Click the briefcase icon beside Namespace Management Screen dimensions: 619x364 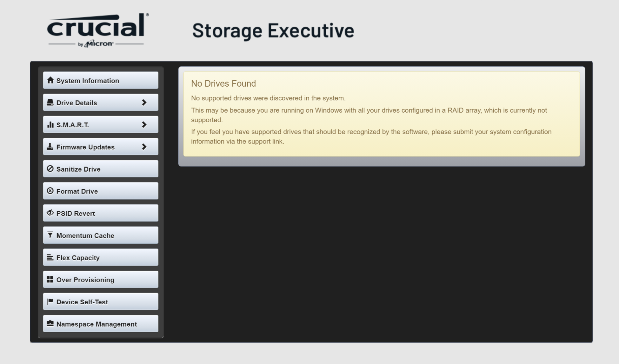point(50,324)
